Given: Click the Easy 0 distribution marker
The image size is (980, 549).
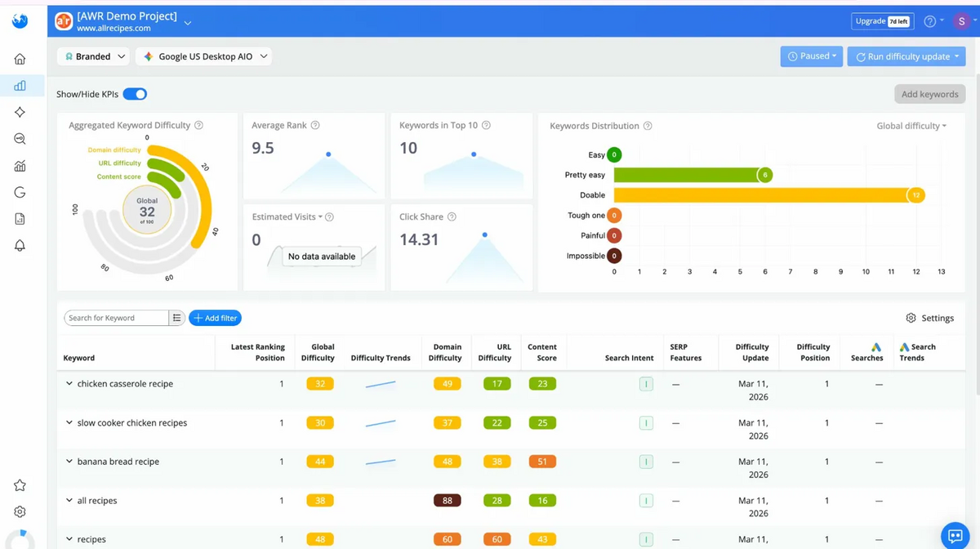Looking at the screenshot, I should (614, 154).
